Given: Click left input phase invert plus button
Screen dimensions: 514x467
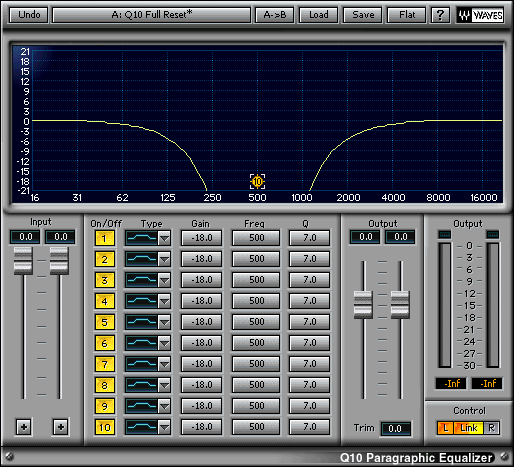Looking at the screenshot, I should 24,427.
